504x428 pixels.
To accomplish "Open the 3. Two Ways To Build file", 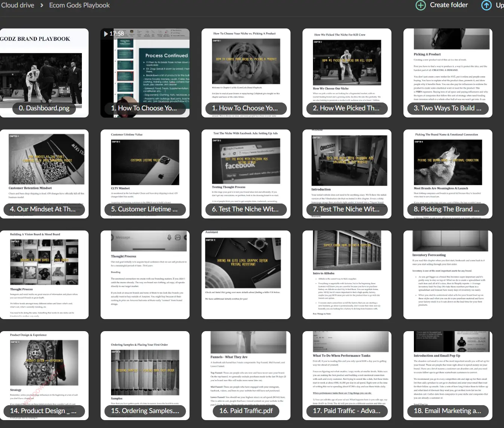I will click(x=448, y=73).
